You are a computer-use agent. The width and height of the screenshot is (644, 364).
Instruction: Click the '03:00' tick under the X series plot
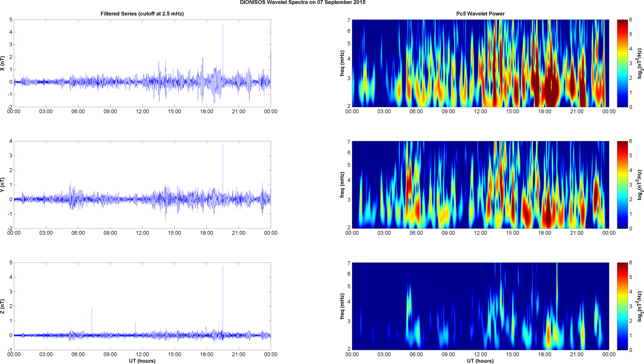46,112
